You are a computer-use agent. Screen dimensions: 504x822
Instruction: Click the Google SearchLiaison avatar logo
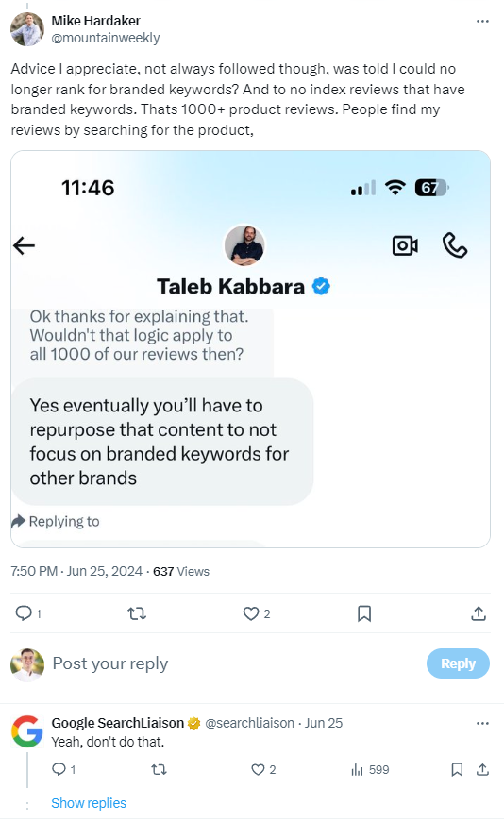(x=27, y=730)
